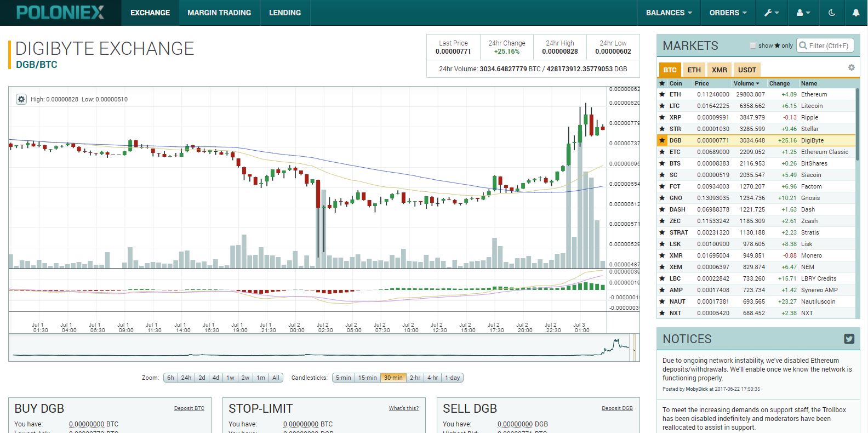The image size is (868, 433).
Task: Switch to XMR markets tab
Action: [719, 70]
